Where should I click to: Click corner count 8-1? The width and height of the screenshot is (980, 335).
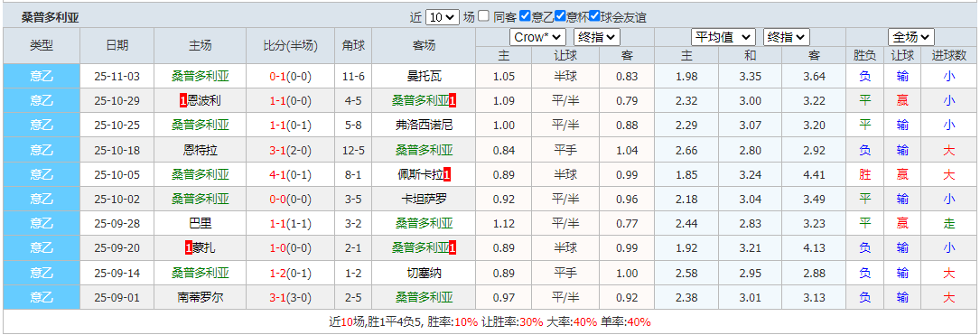353,175
